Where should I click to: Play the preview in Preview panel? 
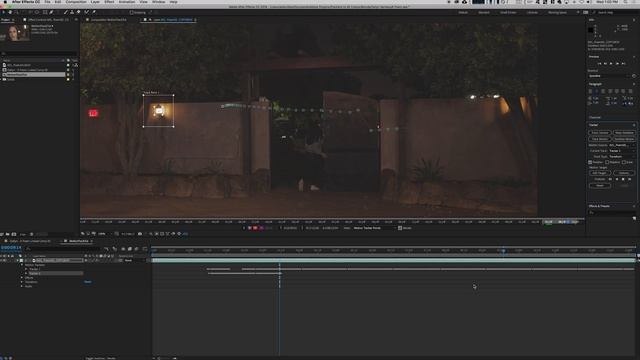(611, 64)
